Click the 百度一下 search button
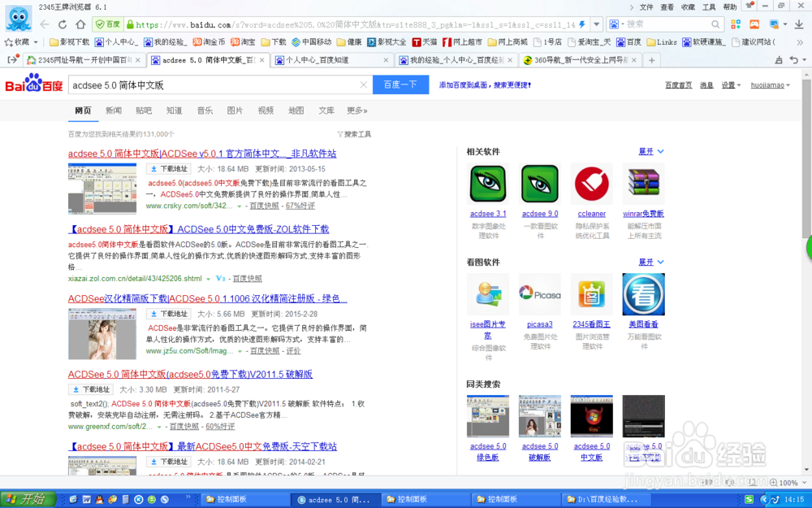 coord(400,85)
